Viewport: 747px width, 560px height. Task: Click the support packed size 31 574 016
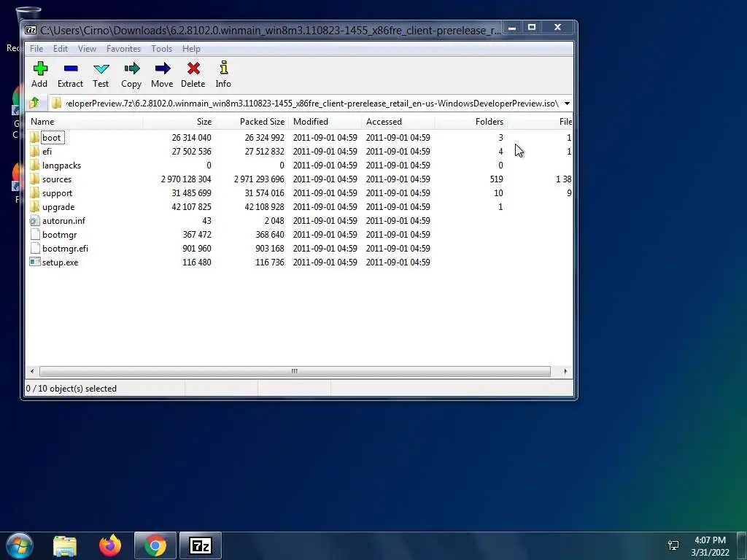tap(264, 192)
